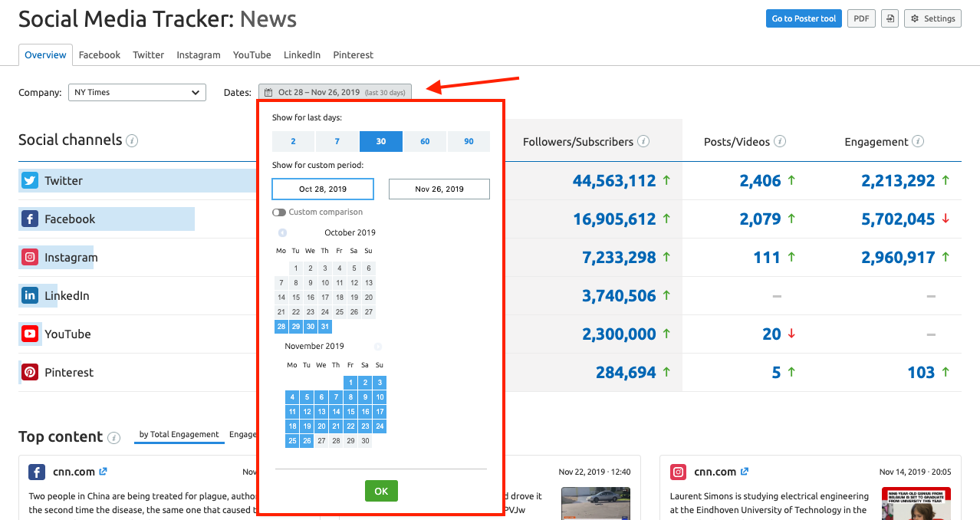Click the YouTube channel icon

point(29,334)
